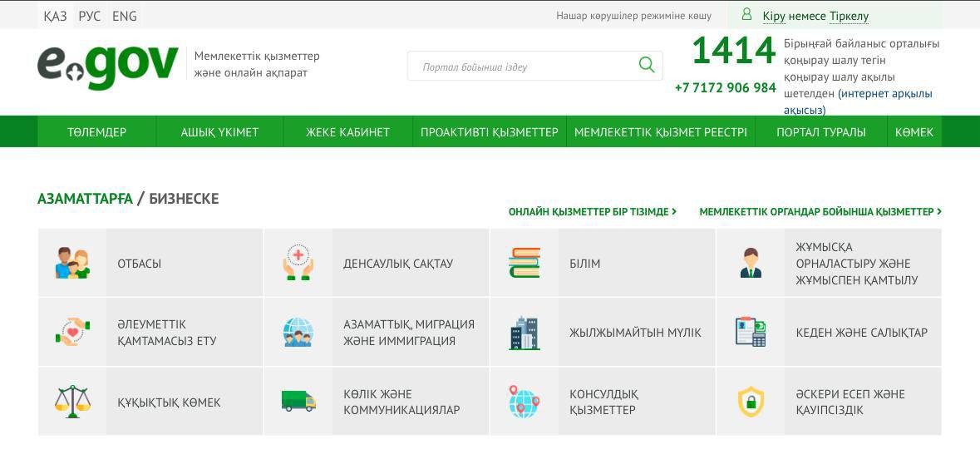Switch to the БИЗНЕСКЕ tab
Viewport: 980px width, 469px height.
[184, 199]
